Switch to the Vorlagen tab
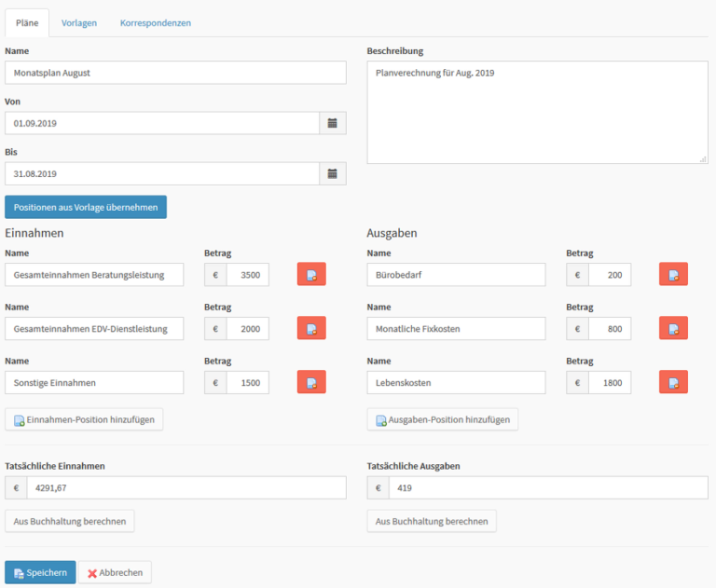Image resolution: width=716 pixels, height=588 pixels. pyautogui.click(x=79, y=22)
